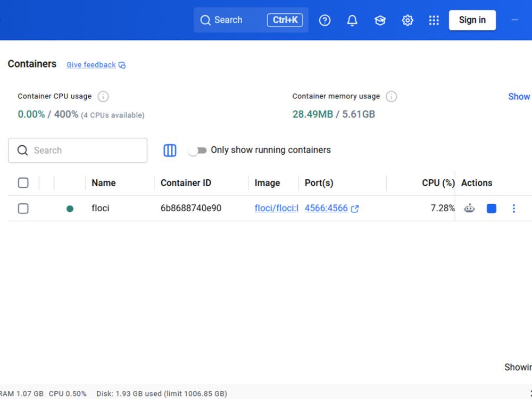The image size is (532, 399).
Task: Sort by Container ID column header
Action: [x=186, y=183]
